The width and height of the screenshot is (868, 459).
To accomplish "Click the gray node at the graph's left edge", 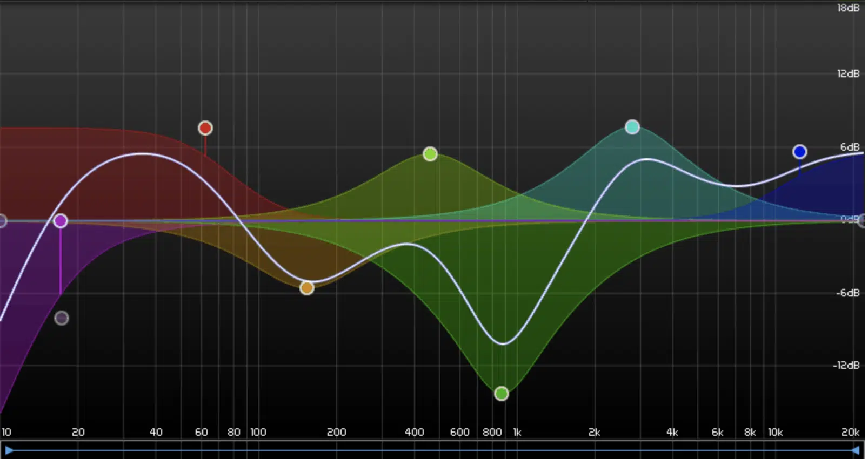I will click(2, 221).
